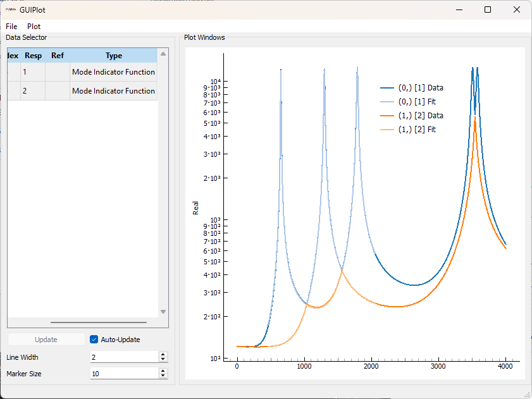Decrease Marker Size with the down arrow
Screen dimensions: 532x399
pyautogui.click(x=163, y=376)
